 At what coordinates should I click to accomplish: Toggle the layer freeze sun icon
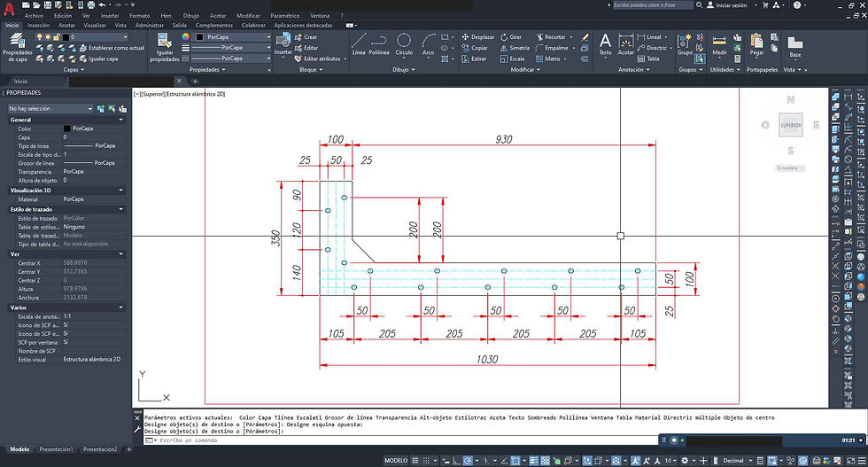click(47, 37)
